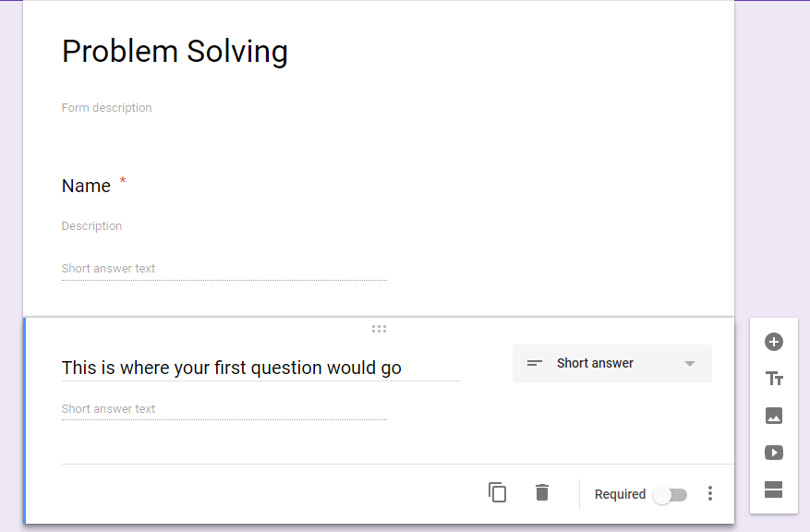Expand question type options via the dropdown arrow
The height and width of the screenshot is (532, 810).
pos(691,363)
